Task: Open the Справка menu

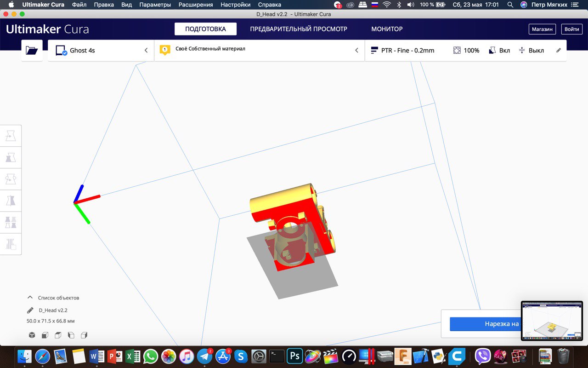Action: tap(270, 5)
